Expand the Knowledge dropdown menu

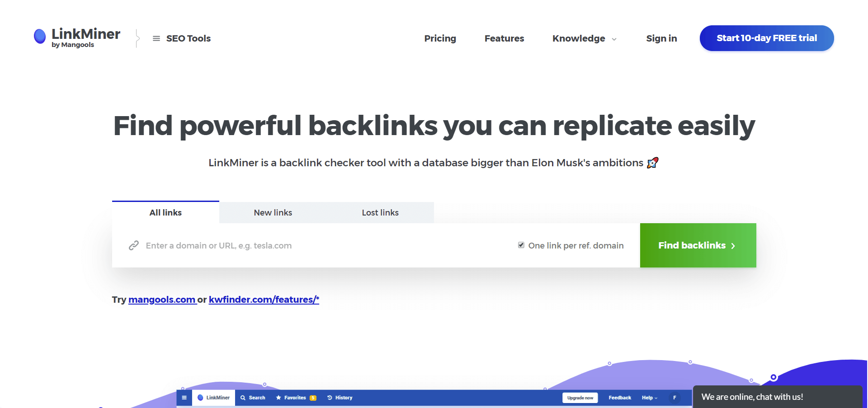click(x=584, y=38)
